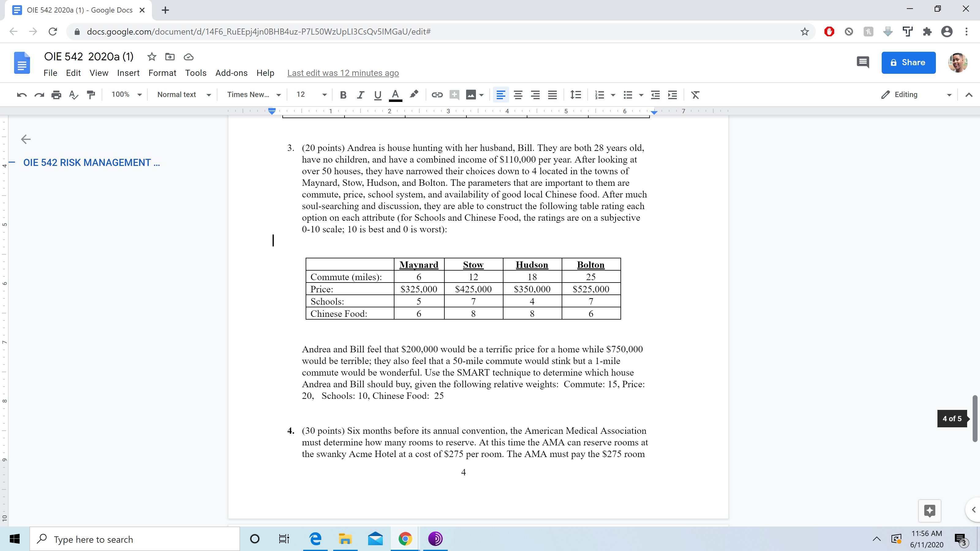The width and height of the screenshot is (980, 551).
Task: Open the Insert menu
Action: [128, 73]
